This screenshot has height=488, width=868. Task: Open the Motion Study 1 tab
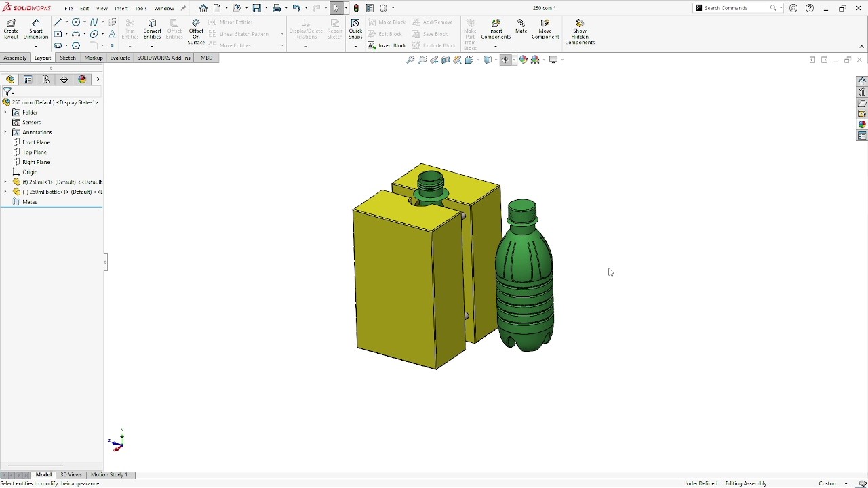click(x=109, y=475)
